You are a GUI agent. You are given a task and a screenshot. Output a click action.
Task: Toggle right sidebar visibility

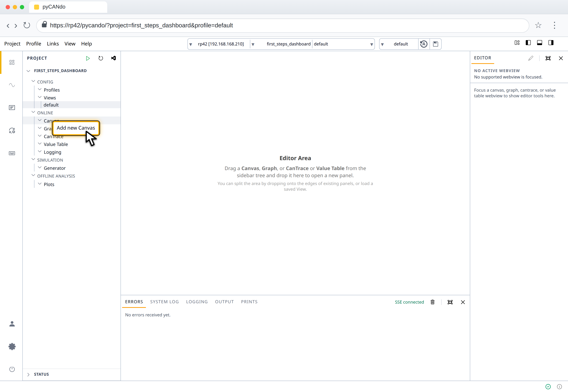[x=551, y=43]
